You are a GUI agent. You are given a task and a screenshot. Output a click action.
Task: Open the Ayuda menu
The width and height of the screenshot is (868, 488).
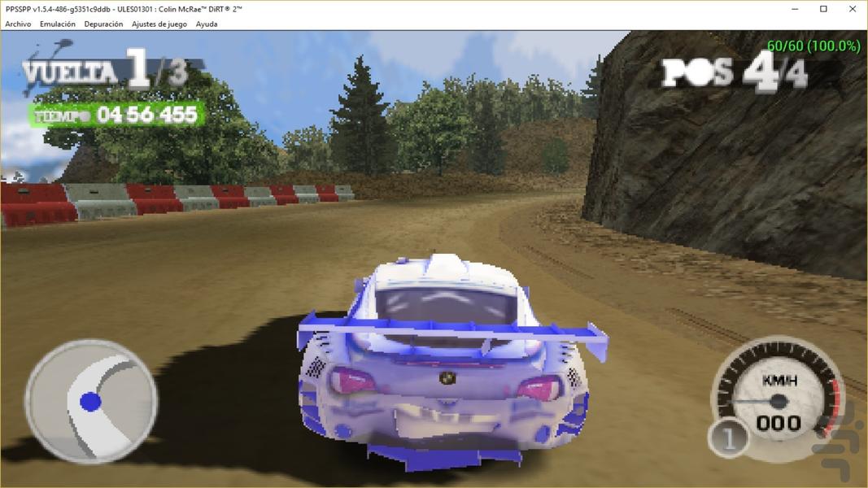207,24
